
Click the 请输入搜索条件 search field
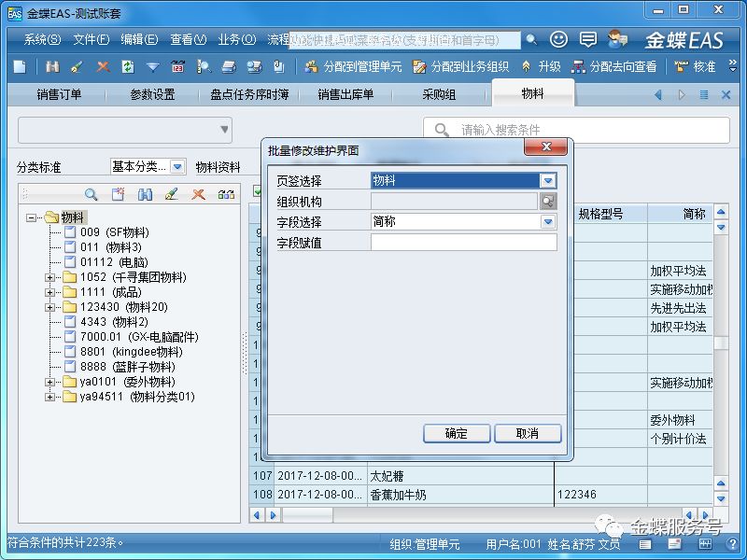pyautogui.click(x=576, y=130)
